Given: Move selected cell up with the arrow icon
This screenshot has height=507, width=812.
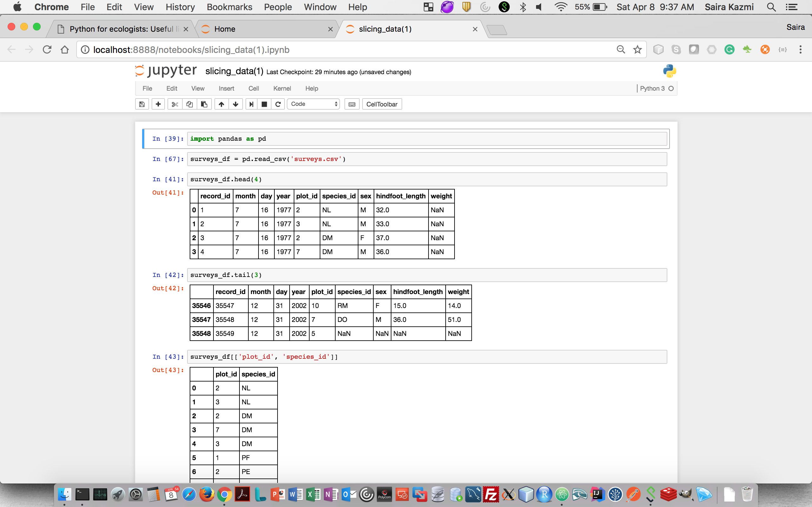Looking at the screenshot, I should pyautogui.click(x=221, y=104).
